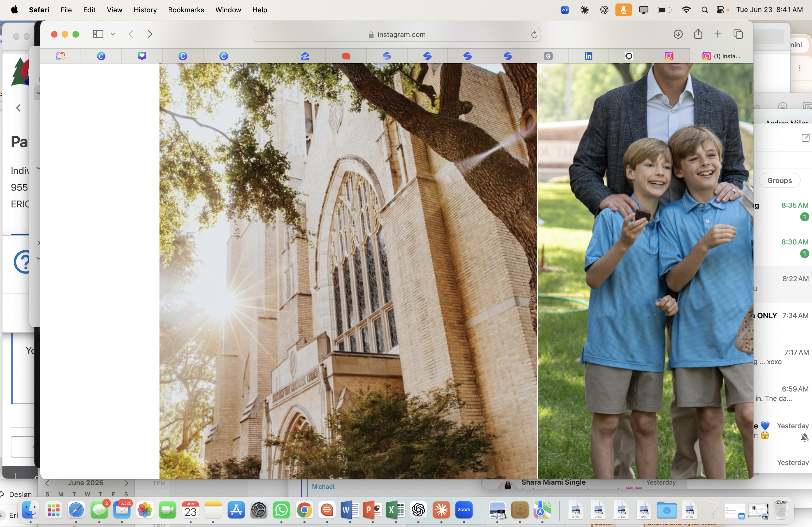
Task: Open Shara Miami Single conversation
Action: click(584, 484)
